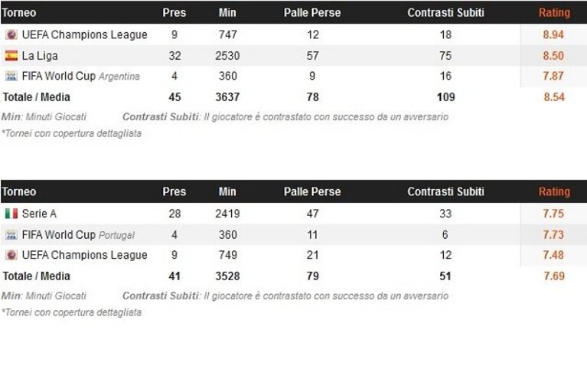Click the 7.75 Serie A rating cell
Screen dimensions: 587x392
(x=553, y=214)
